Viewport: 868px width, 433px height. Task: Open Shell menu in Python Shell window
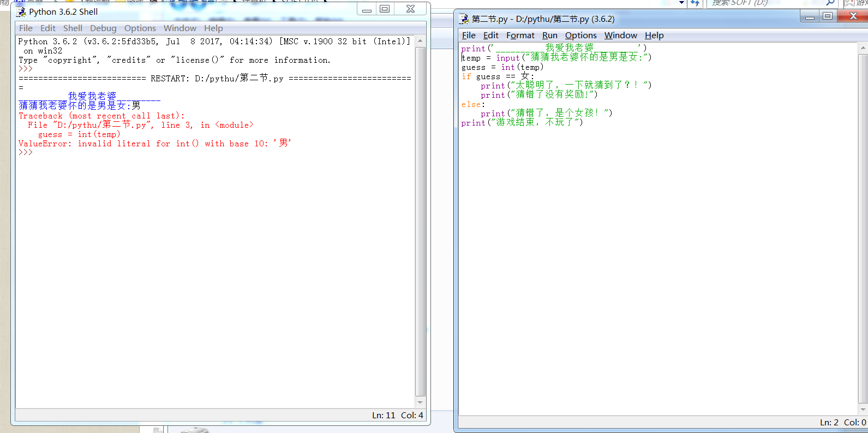73,28
